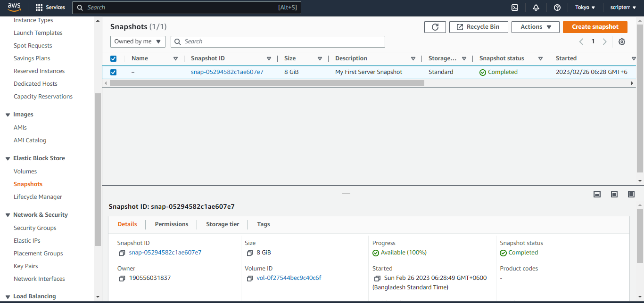The image size is (644, 303).
Task: Open Security Groups in sidebar
Action: coord(35,228)
